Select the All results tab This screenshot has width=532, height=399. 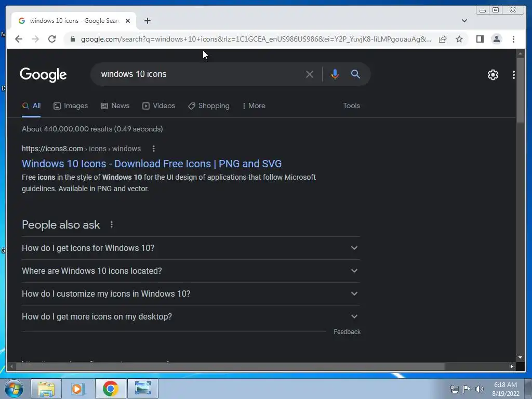[31, 106]
